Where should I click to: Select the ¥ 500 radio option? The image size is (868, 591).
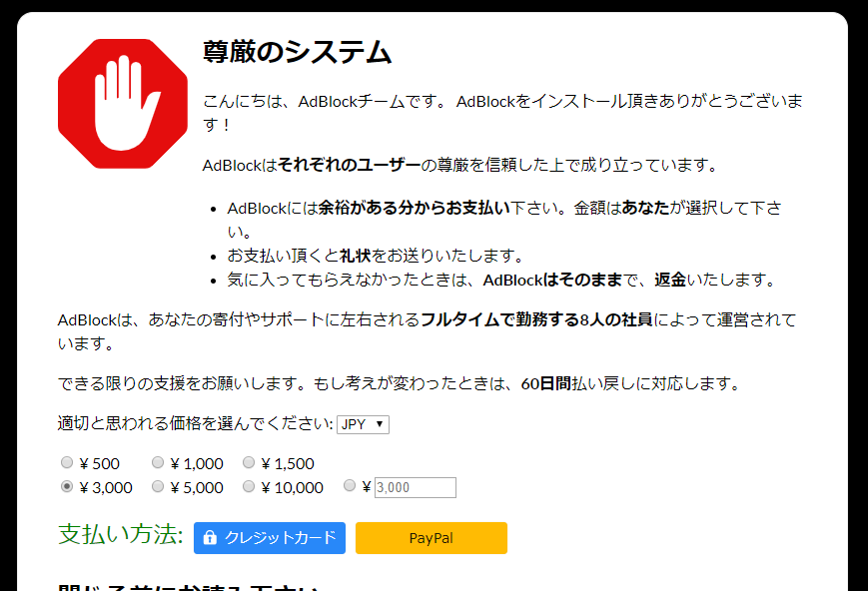click(x=67, y=462)
